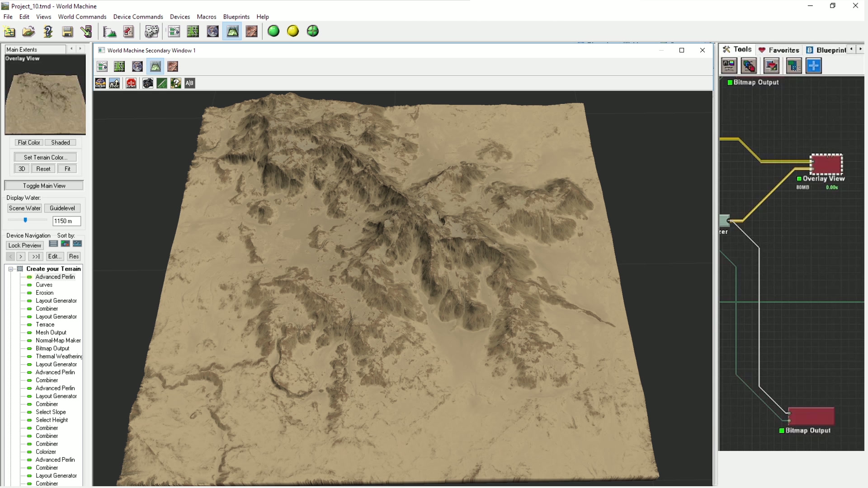Click the Orbit camera mode icon
The height and width of the screenshot is (488, 868).
tap(100, 83)
